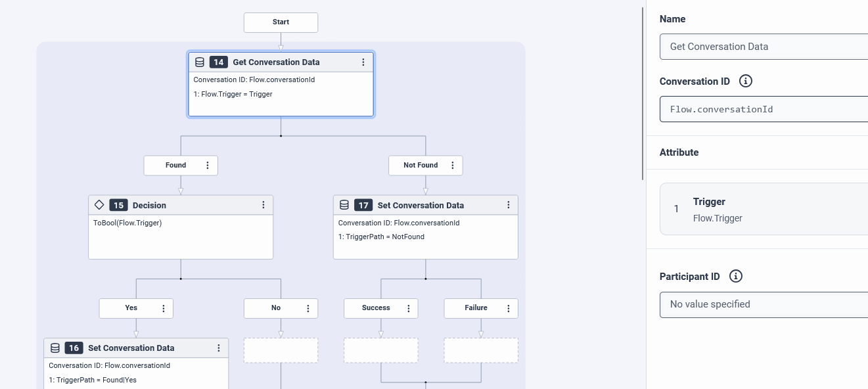Click the Name field containing Get Conversation Data
Image resolution: width=868 pixels, height=389 pixels.
(x=764, y=47)
